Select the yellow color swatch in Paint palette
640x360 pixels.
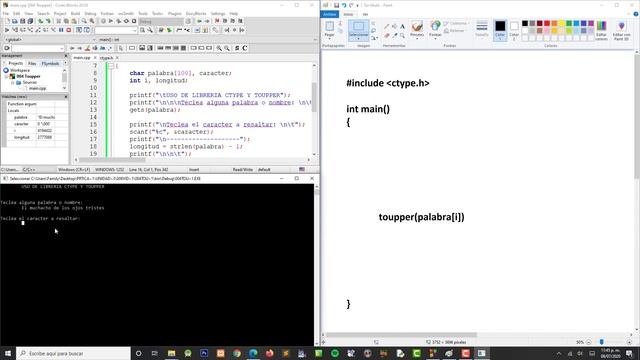click(562, 23)
